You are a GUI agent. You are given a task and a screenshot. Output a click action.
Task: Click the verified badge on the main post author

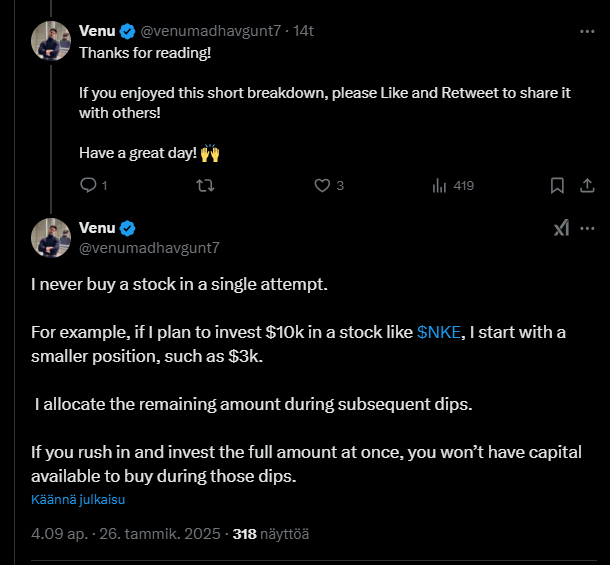coord(128,228)
